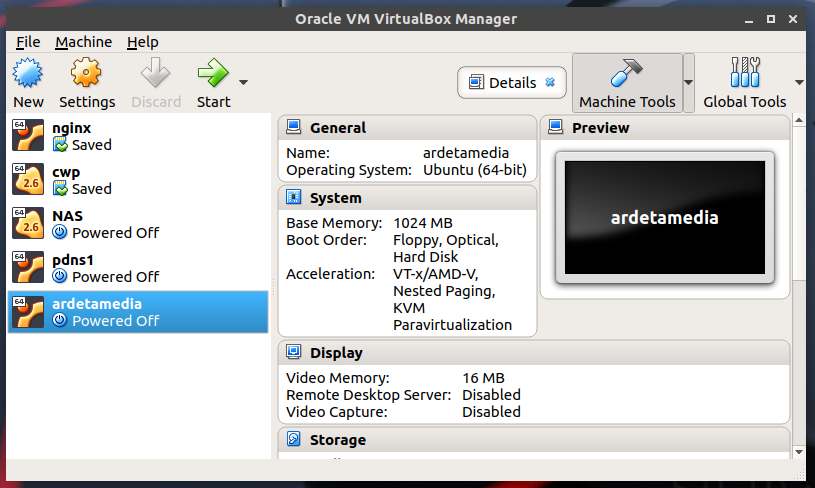Viewport: 815px width, 488px height.
Task: Click the Storage section disk icon
Action: point(294,439)
